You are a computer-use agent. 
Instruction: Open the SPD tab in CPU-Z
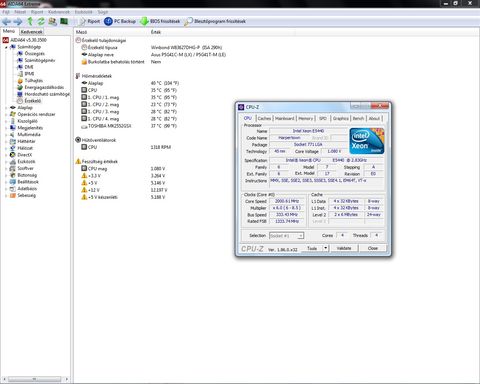(323, 118)
